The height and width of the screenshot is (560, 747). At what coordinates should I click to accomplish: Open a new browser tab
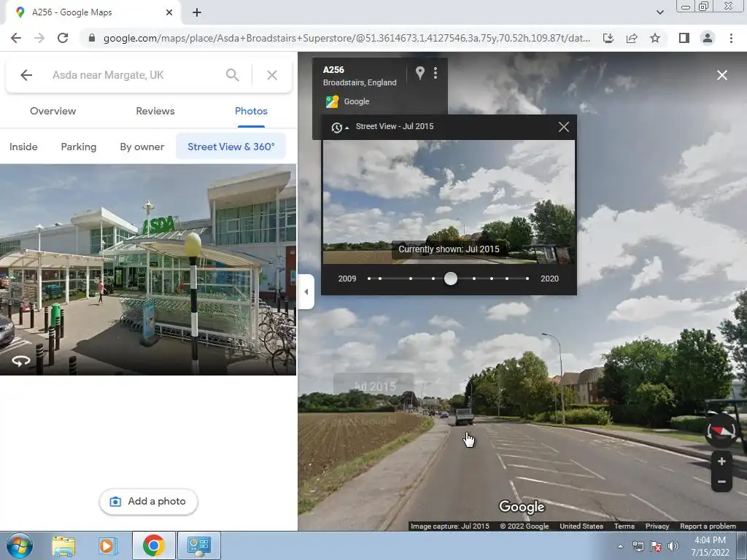tap(197, 12)
